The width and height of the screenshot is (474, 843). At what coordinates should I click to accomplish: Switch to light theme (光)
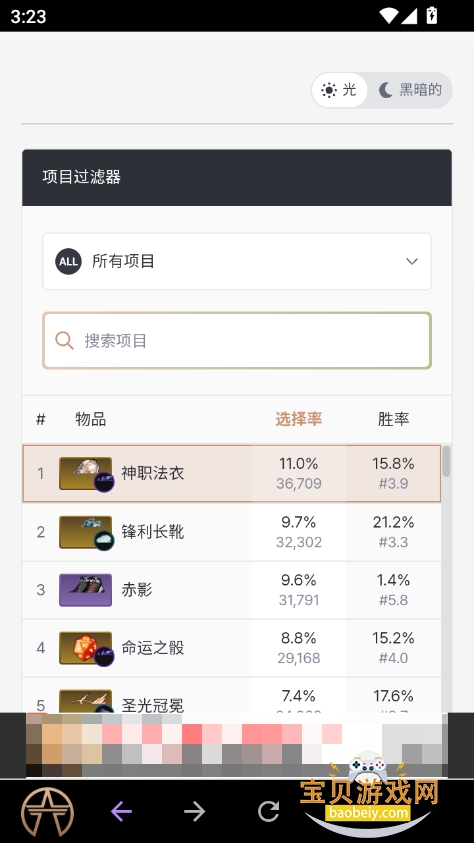[339, 90]
